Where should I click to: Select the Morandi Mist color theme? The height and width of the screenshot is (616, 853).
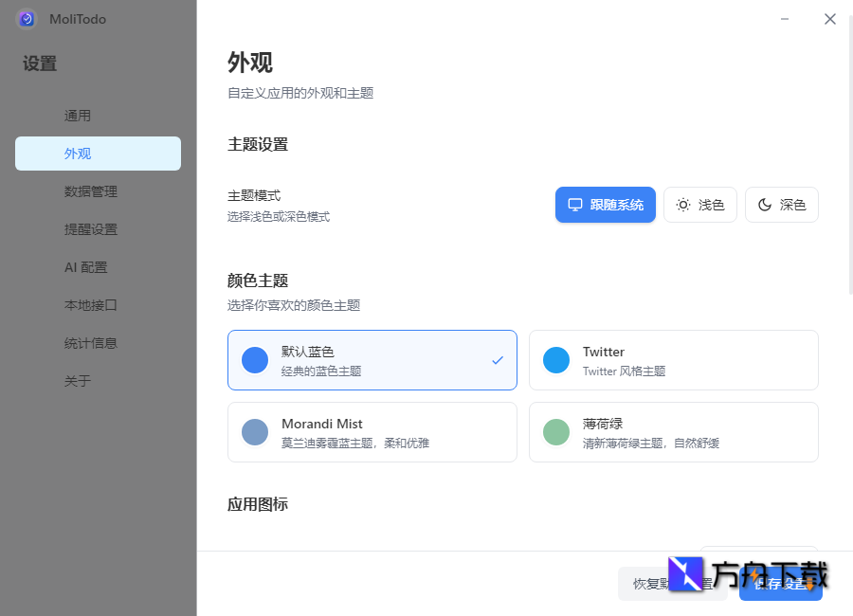(x=372, y=432)
